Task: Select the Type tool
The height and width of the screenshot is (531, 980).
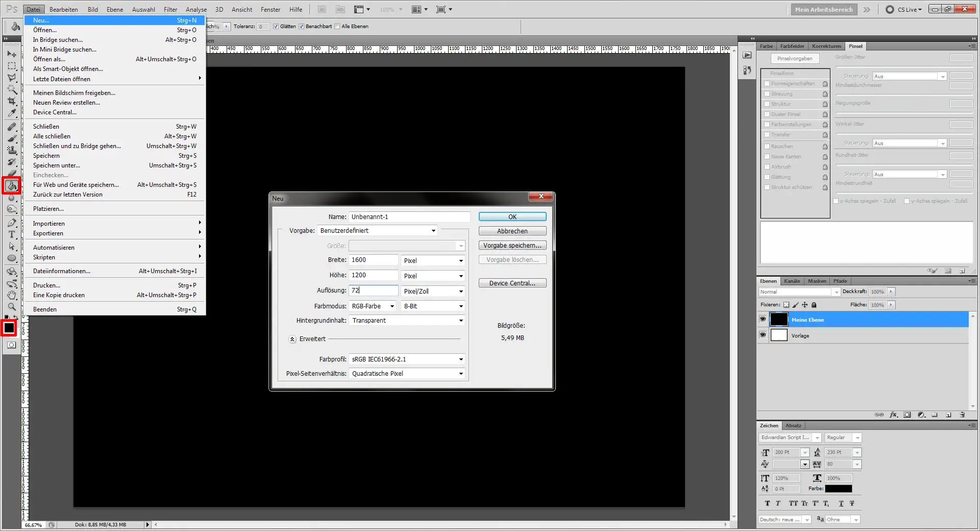Action: (x=12, y=235)
